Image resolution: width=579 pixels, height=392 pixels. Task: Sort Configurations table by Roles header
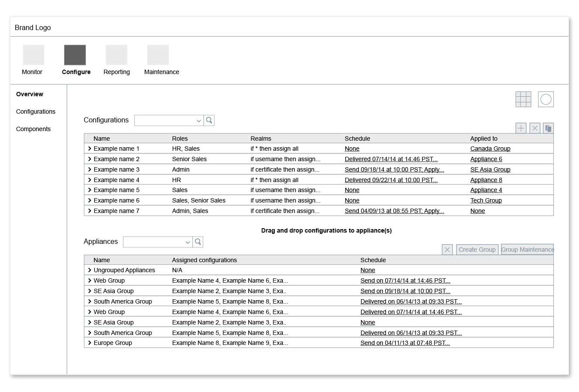click(180, 139)
